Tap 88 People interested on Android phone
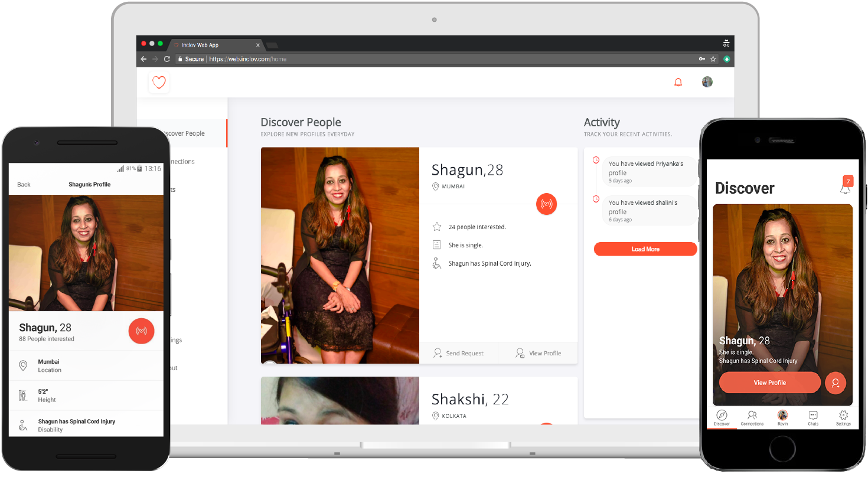 [47, 339]
